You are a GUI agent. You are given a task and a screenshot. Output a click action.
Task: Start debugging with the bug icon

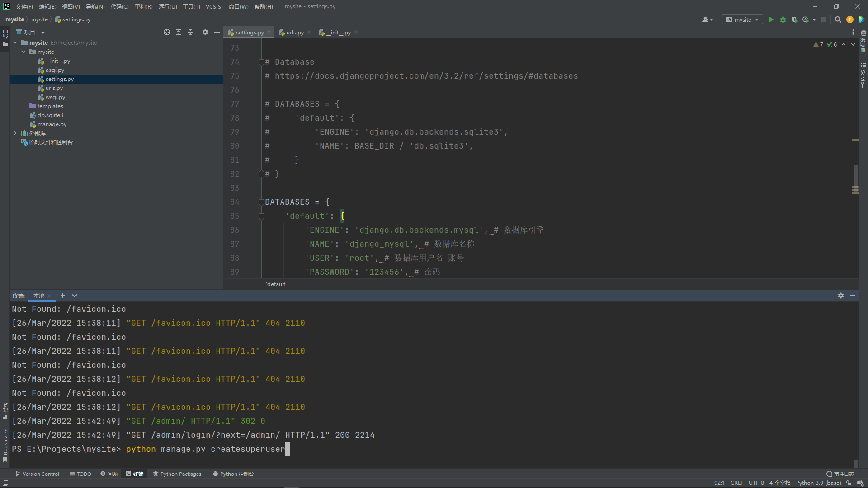coord(783,19)
